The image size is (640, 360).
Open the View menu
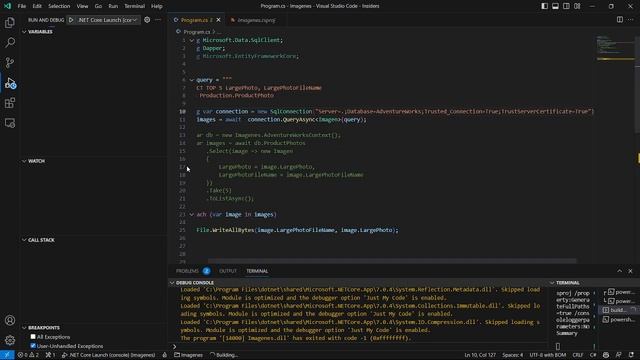[82, 6]
